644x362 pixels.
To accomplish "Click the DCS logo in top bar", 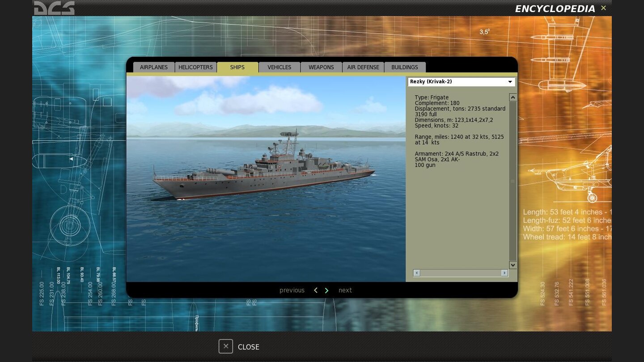I will pyautogui.click(x=54, y=8).
